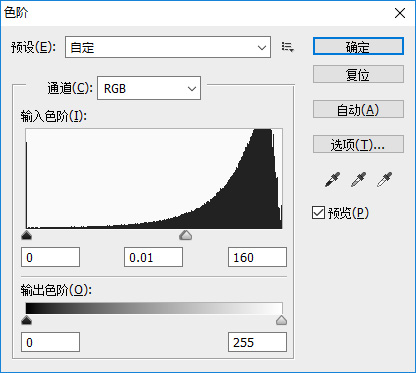This screenshot has width=416, height=373.
Task: Click the output highlight field showing 255
Action: [x=257, y=342]
